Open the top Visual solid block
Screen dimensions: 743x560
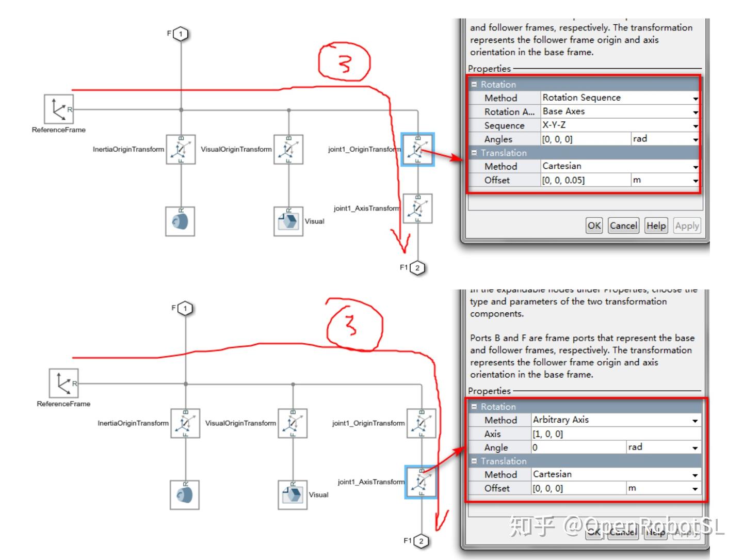pos(288,221)
